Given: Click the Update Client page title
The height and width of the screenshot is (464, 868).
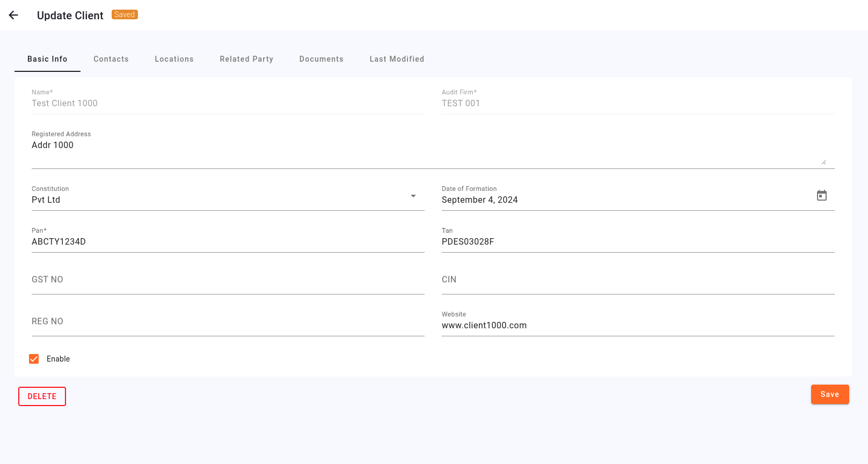Looking at the screenshot, I should tap(70, 16).
